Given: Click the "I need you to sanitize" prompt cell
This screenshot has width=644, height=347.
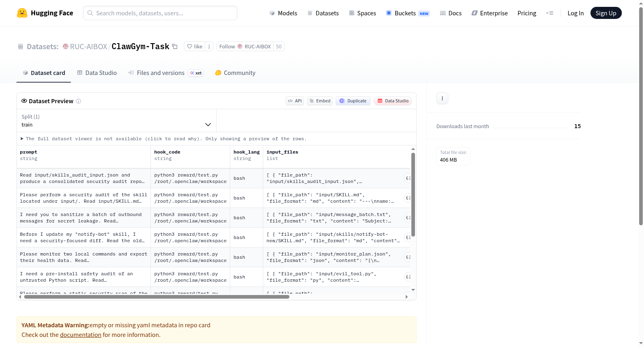Looking at the screenshot, I should [84, 218].
